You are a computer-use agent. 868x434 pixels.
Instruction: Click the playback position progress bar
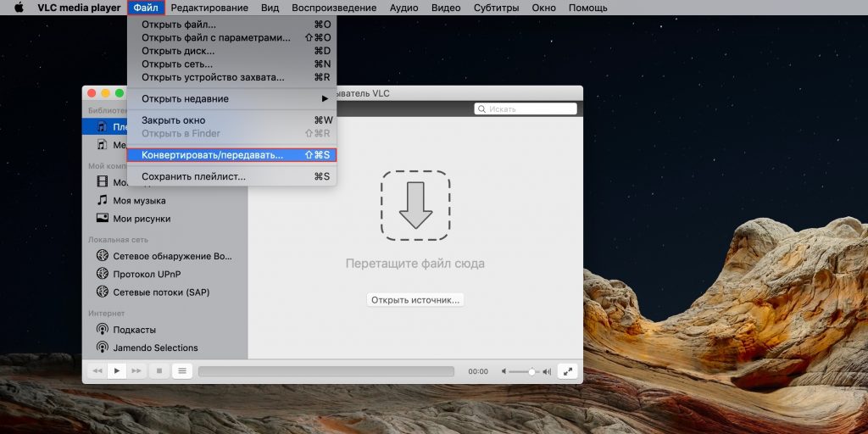[326, 371]
